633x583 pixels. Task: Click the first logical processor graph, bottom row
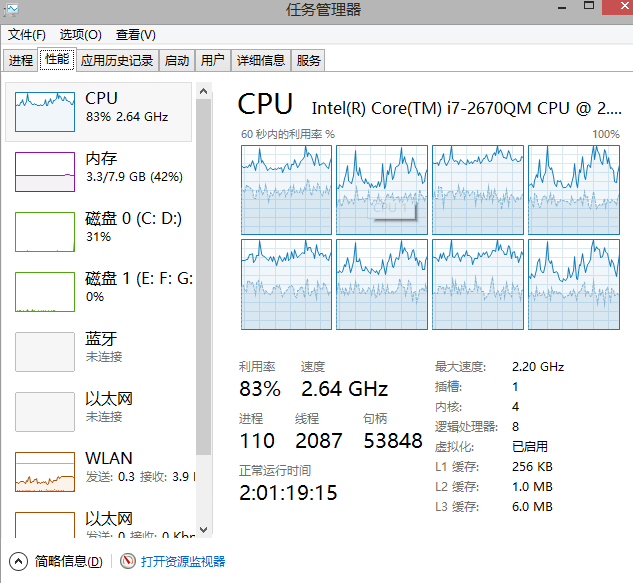point(286,284)
